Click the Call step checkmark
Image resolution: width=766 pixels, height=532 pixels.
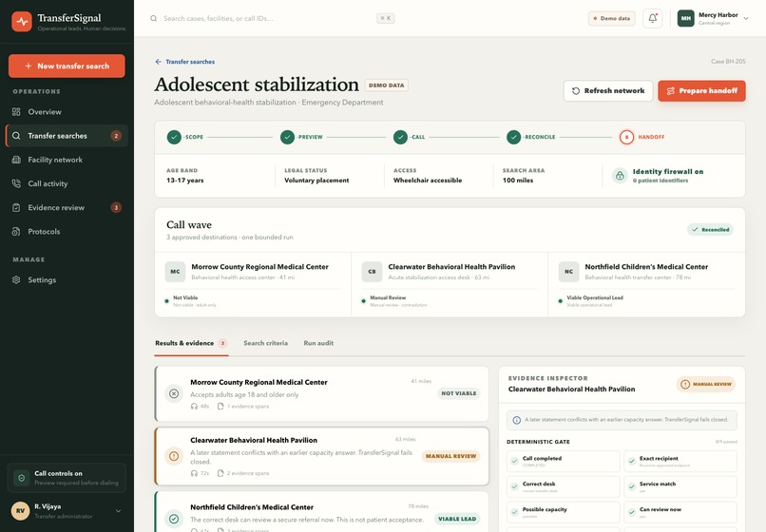click(x=401, y=137)
